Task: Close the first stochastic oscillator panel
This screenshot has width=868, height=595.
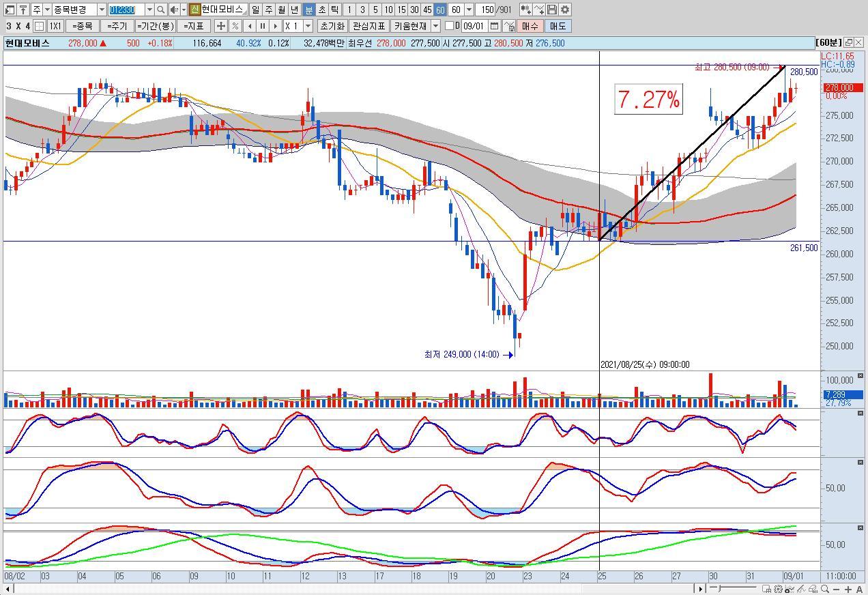Action: (x=860, y=414)
